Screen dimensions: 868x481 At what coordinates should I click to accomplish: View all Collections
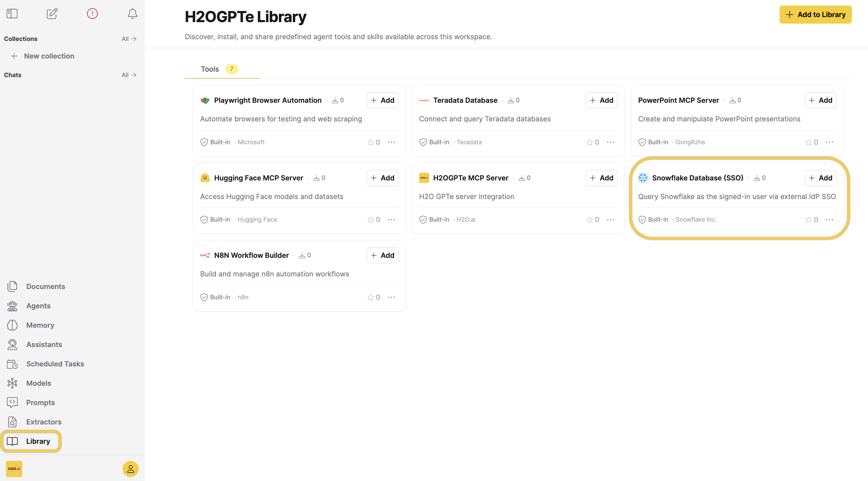click(129, 39)
